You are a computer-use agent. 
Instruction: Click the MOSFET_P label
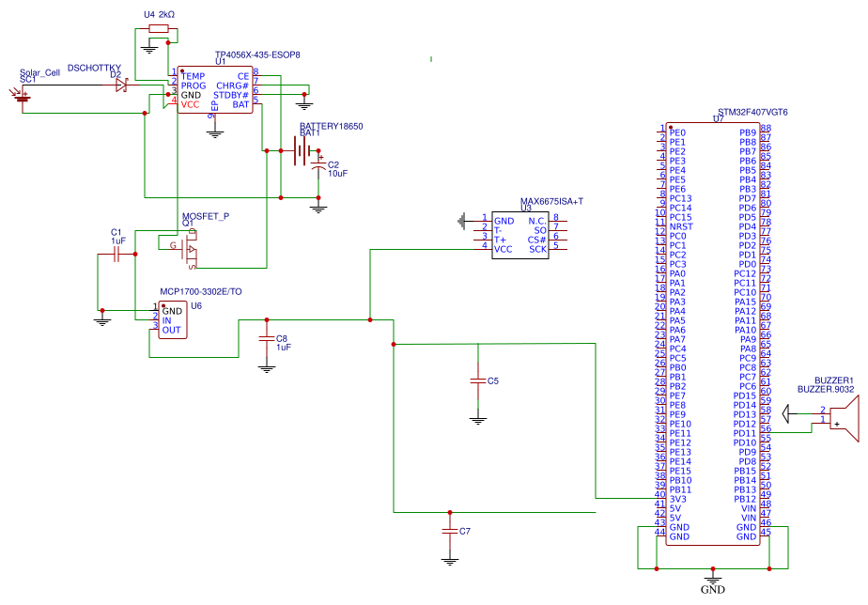click(206, 216)
